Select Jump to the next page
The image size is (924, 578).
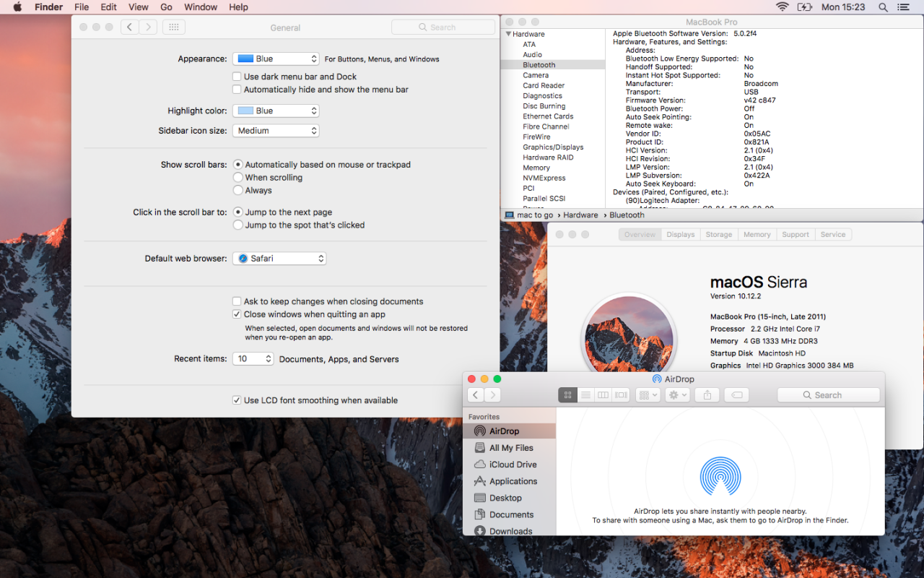point(238,212)
